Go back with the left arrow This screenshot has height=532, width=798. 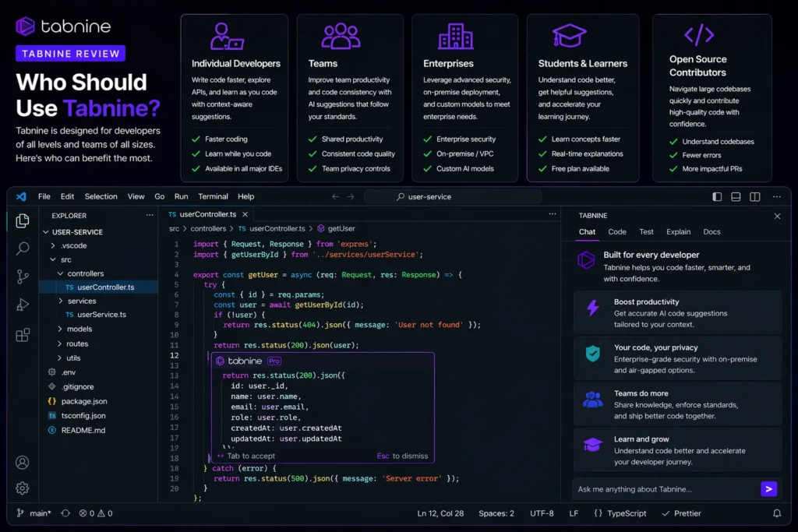pos(335,197)
